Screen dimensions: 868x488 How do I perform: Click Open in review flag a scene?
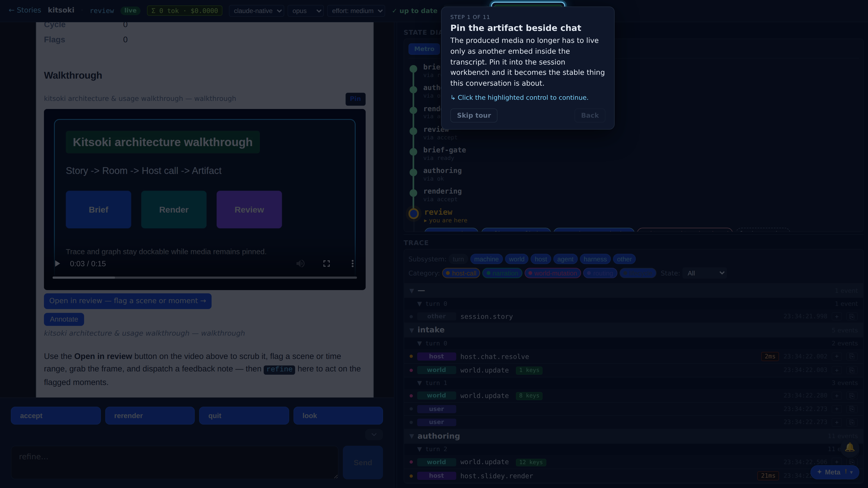click(127, 301)
